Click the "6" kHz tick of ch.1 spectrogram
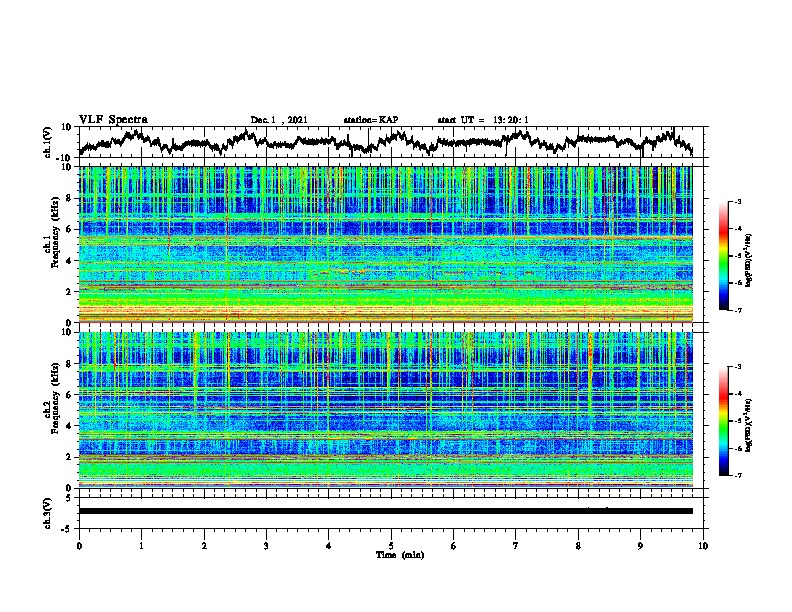Viewport: 792px width, 612px height. 71,229
